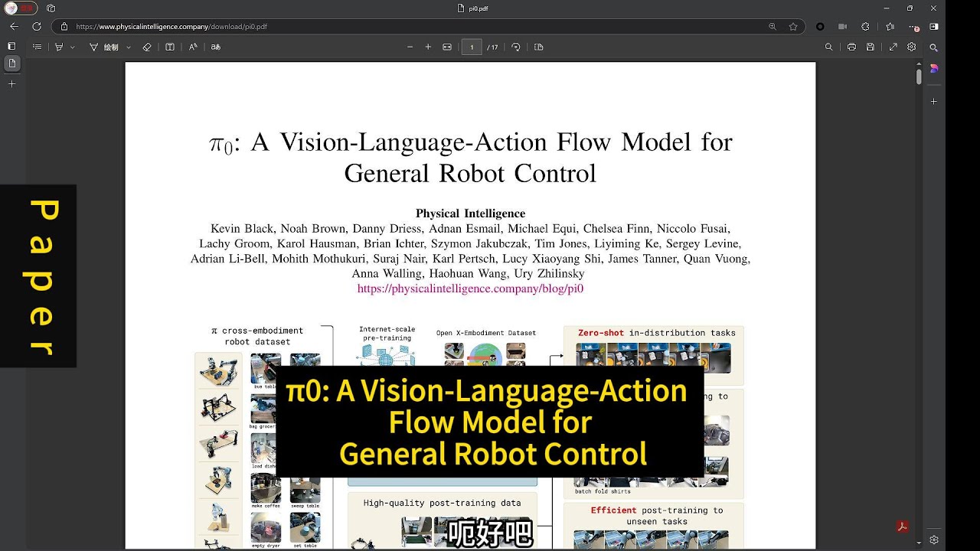Click author name "Kevin Black"
980x551 pixels.
coord(241,229)
